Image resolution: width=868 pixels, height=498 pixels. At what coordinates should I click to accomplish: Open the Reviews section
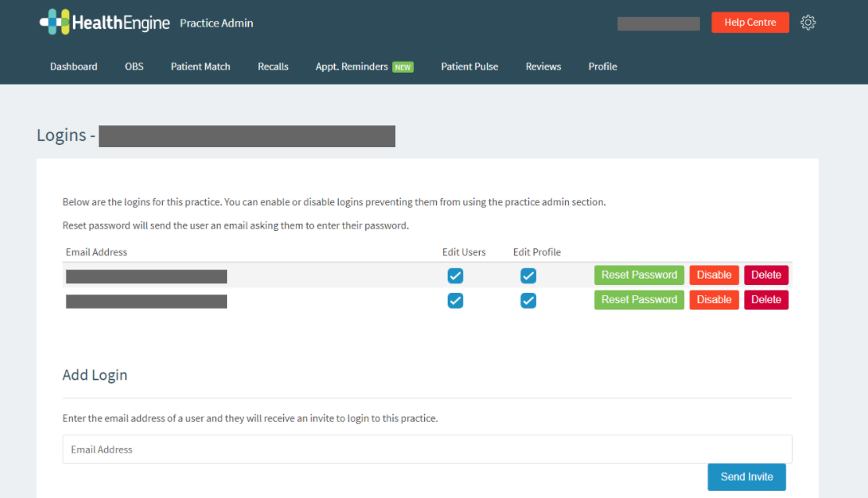tap(543, 67)
